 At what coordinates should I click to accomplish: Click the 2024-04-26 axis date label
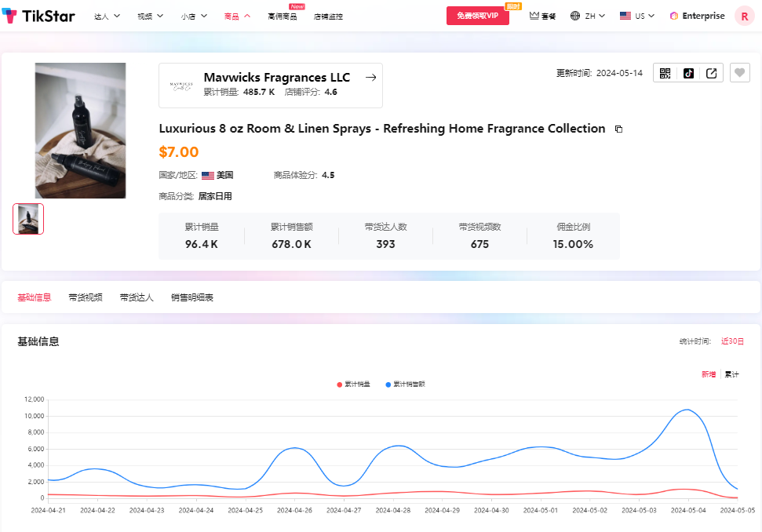point(294,511)
